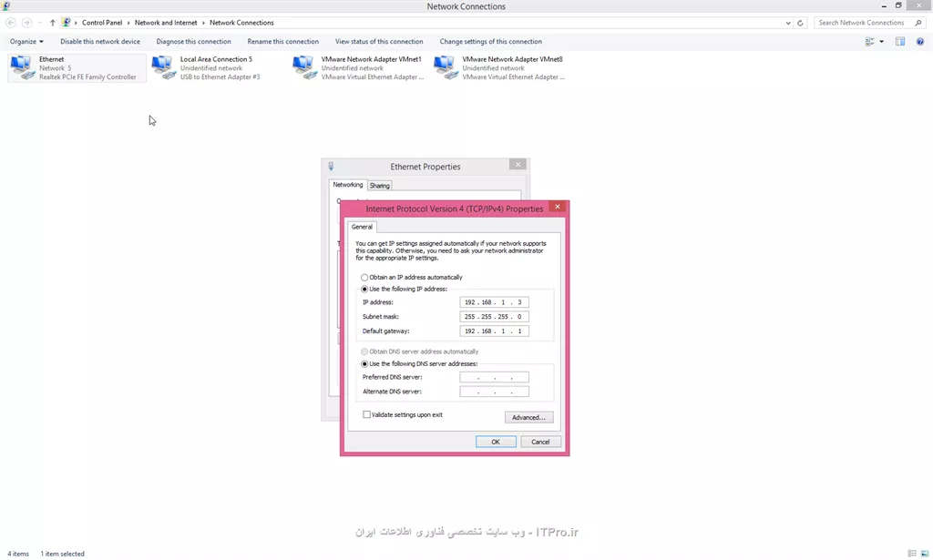Select Obtain an IP address automatically
This screenshot has height=560, width=933.
pyautogui.click(x=365, y=277)
